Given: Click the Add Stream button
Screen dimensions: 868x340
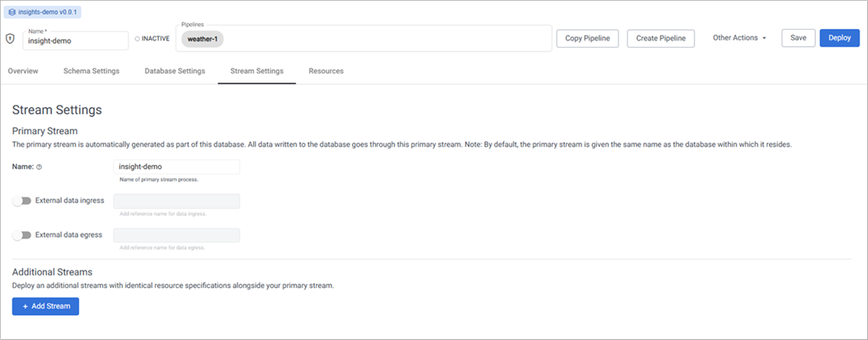Looking at the screenshot, I should [45, 306].
